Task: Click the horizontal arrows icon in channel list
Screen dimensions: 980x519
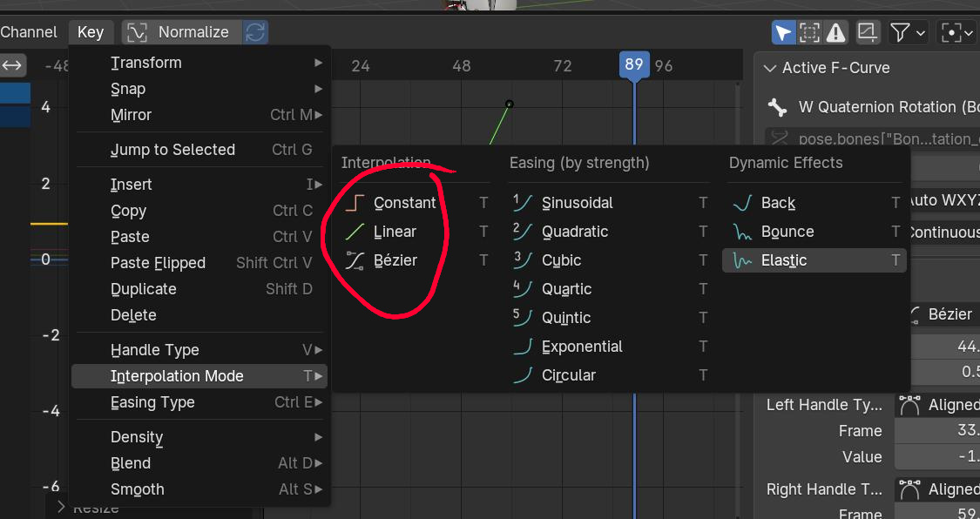Action: (12, 64)
